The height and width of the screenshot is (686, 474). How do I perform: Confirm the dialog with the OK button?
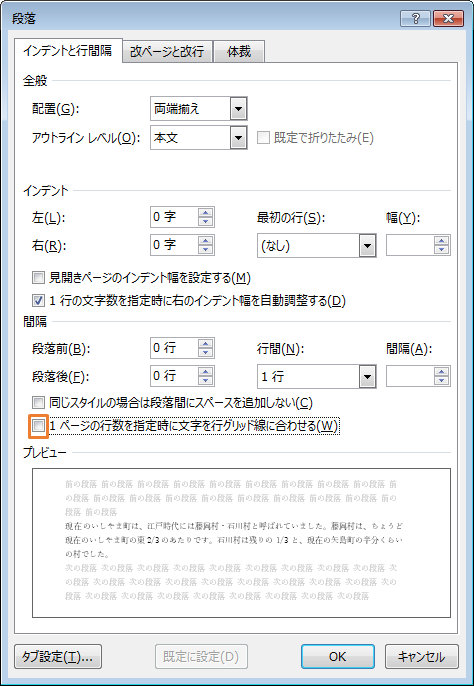337,656
